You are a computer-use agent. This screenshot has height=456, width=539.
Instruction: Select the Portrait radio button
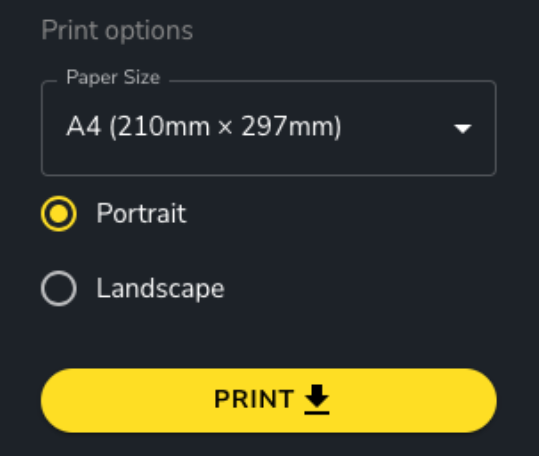[59, 214]
